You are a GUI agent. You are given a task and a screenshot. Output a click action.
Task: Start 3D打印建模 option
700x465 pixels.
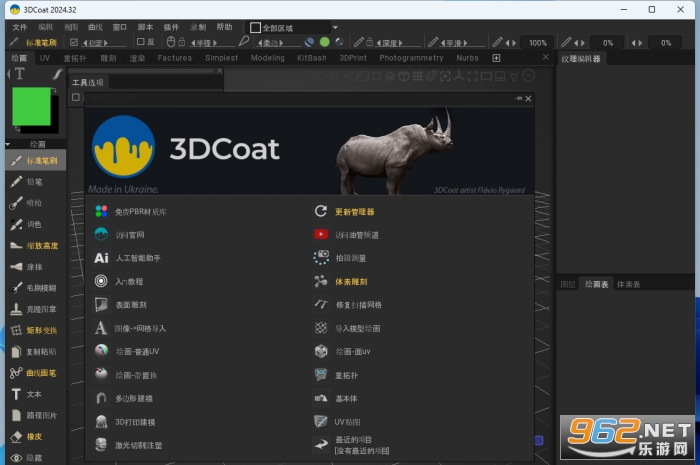[x=125, y=422]
